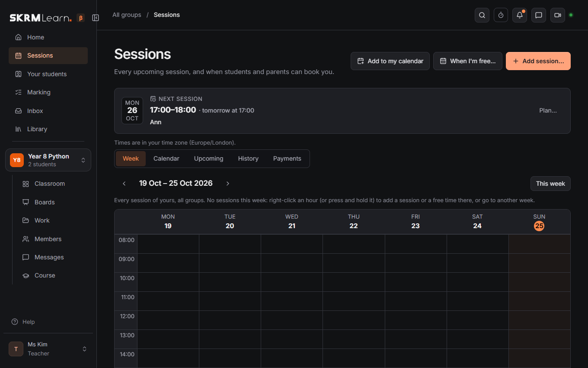Open Your students page
This screenshot has height=368, width=588.
pos(48,74)
